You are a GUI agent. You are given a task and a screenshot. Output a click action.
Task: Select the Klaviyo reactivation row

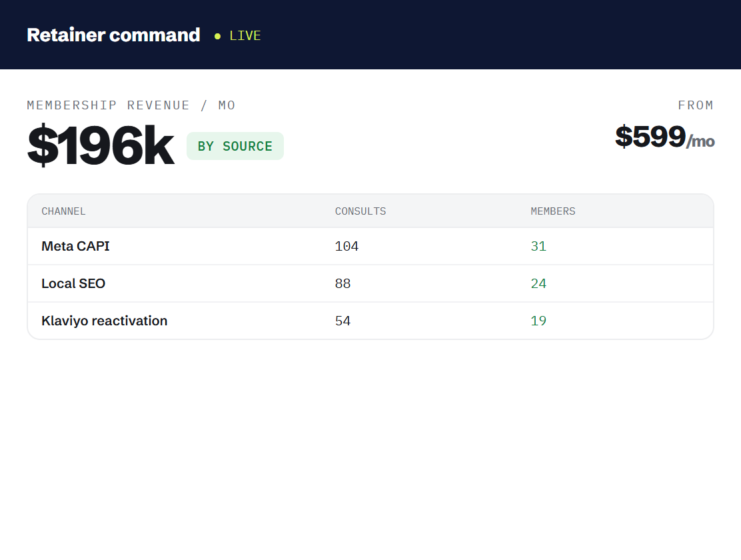click(x=370, y=321)
